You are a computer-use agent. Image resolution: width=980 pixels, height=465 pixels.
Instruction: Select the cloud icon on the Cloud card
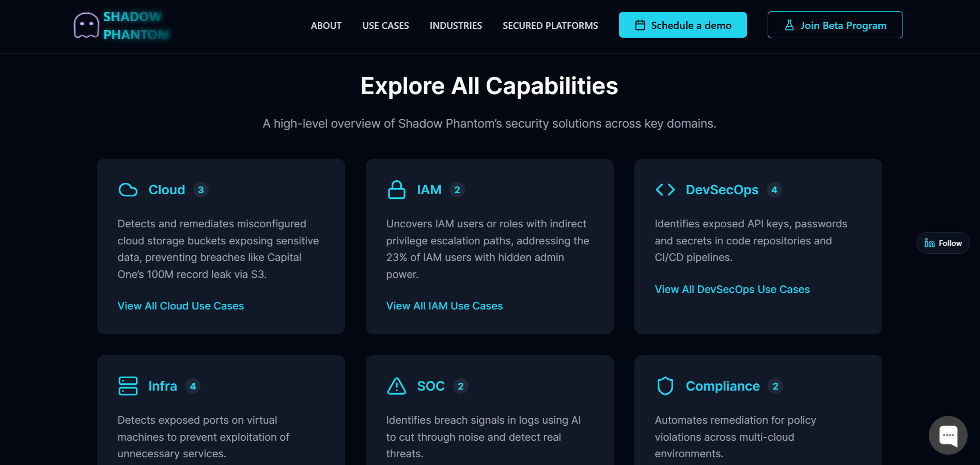coord(128,190)
